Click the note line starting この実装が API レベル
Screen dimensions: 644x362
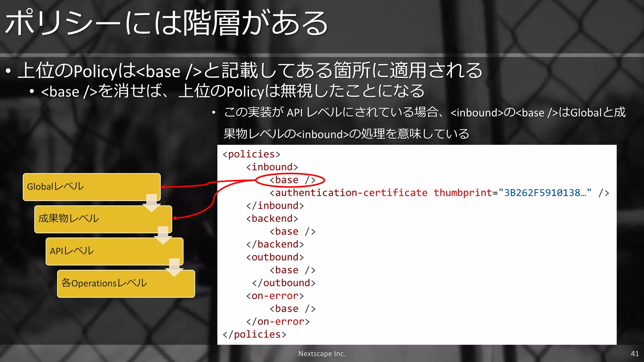click(x=425, y=112)
